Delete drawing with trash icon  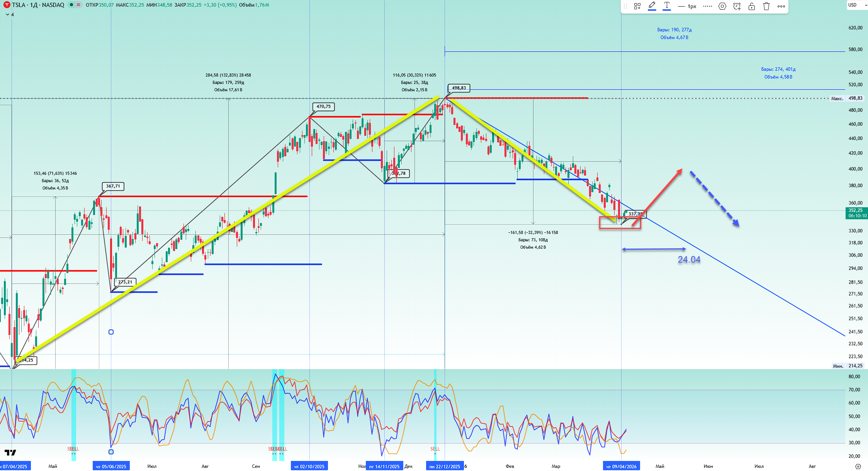766,6
